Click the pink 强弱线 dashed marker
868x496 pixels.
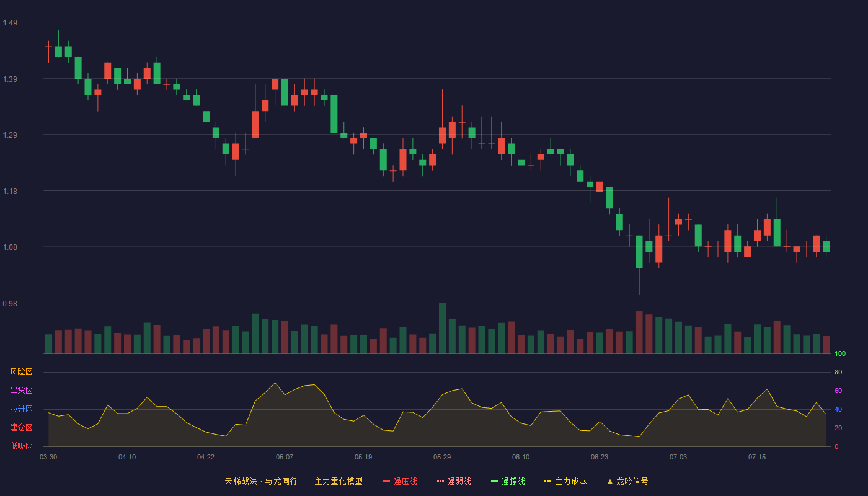click(x=440, y=481)
